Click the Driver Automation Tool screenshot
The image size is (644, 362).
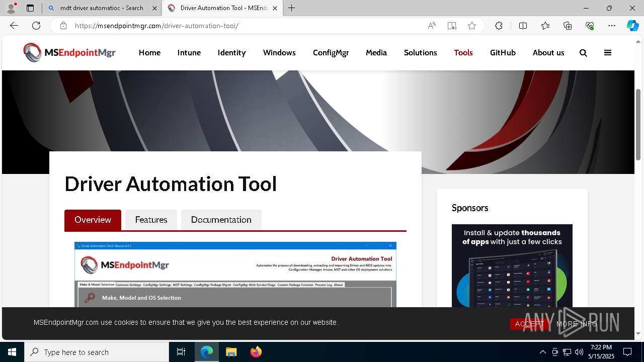[x=235, y=275]
